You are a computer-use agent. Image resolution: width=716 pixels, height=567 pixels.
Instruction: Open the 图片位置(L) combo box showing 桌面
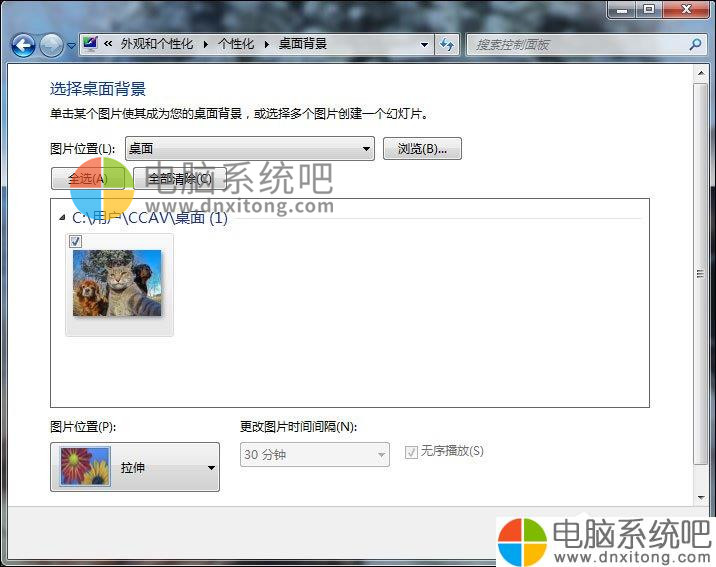[x=250, y=148]
